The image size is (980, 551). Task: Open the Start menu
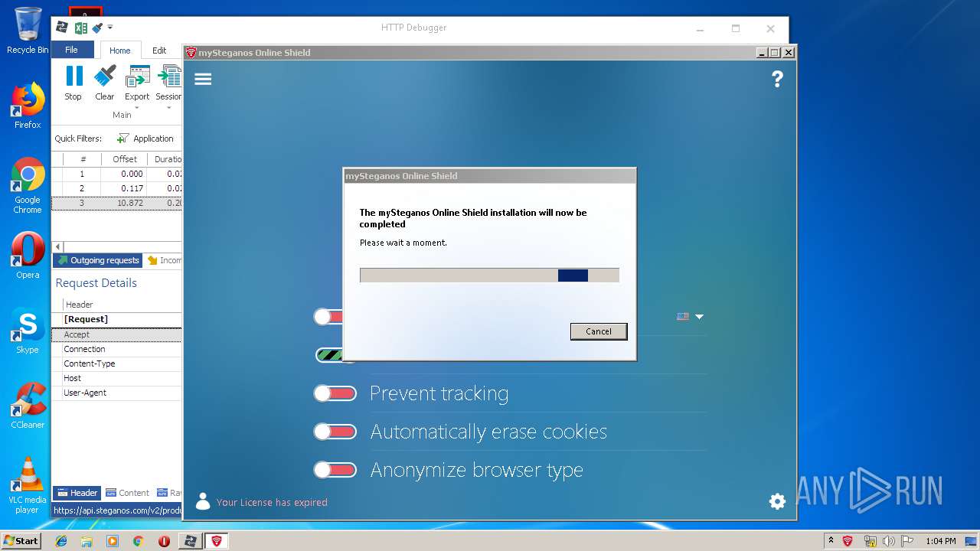tap(21, 541)
